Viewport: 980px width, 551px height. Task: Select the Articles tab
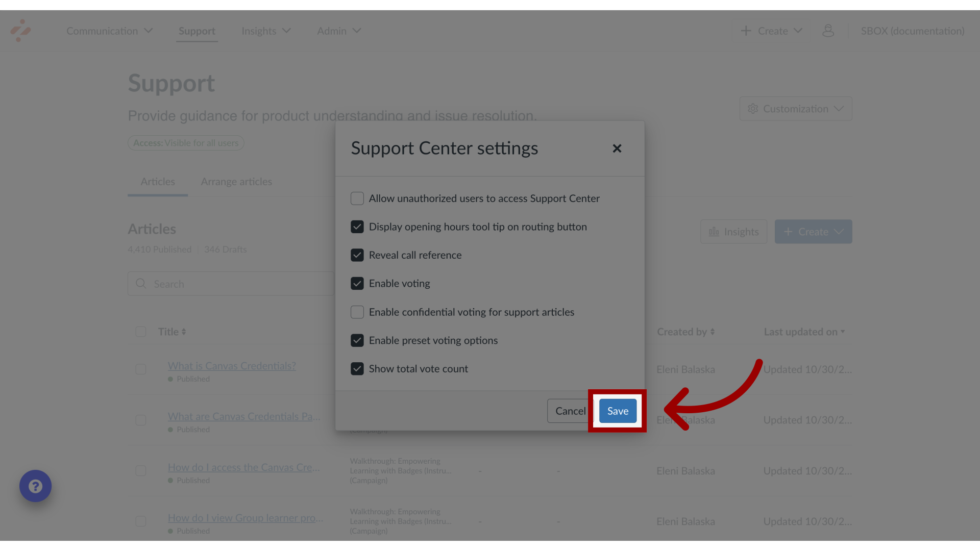pos(158,181)
